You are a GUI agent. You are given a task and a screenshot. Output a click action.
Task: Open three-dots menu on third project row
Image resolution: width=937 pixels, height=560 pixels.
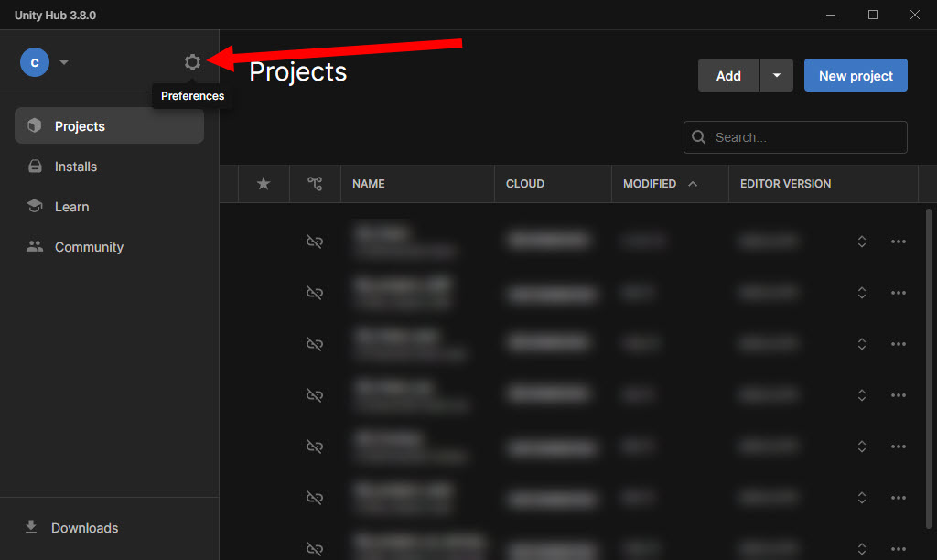click(899, 344)
